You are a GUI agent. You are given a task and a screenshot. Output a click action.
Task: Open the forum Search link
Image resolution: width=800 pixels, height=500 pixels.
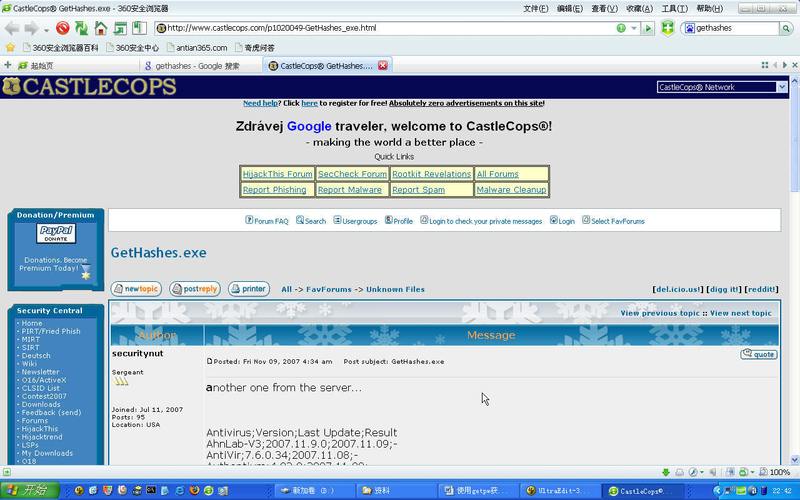(311, 221)
